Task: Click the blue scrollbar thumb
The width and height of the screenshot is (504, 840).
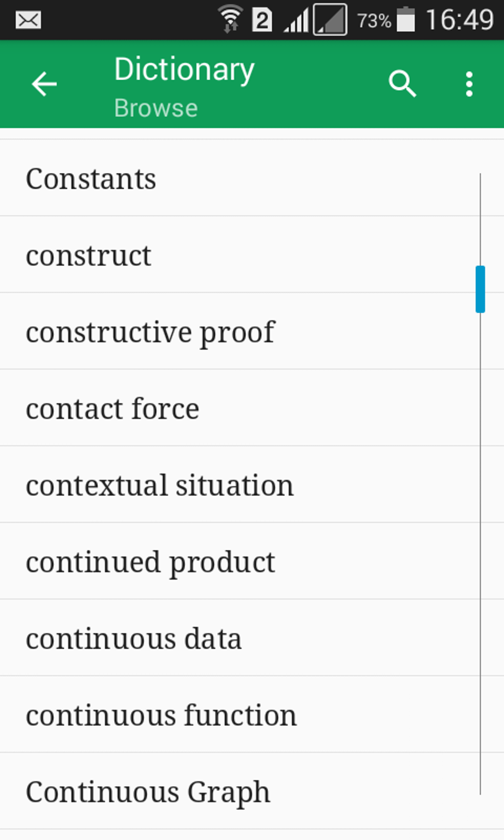Action: [x=480, y=289]
